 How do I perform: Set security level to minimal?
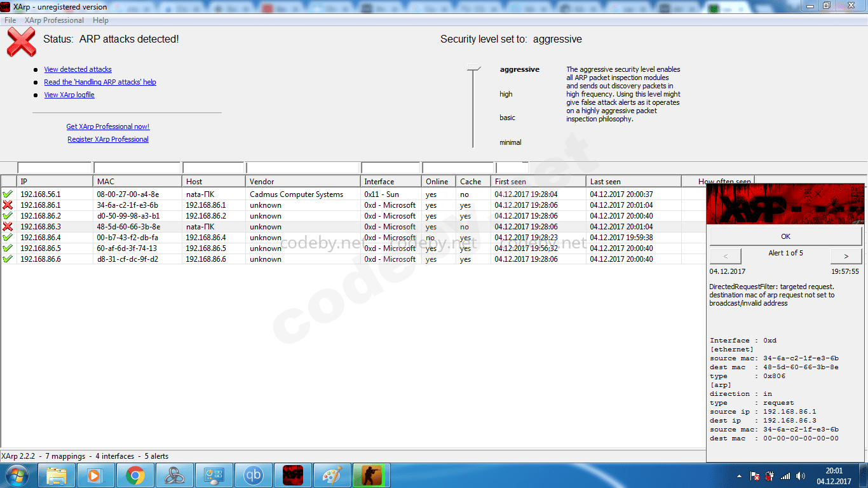tap(510, 142)
